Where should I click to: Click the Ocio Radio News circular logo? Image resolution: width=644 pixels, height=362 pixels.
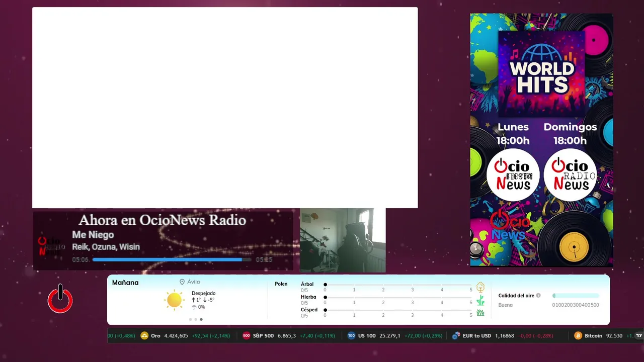[x=570, y=175]
